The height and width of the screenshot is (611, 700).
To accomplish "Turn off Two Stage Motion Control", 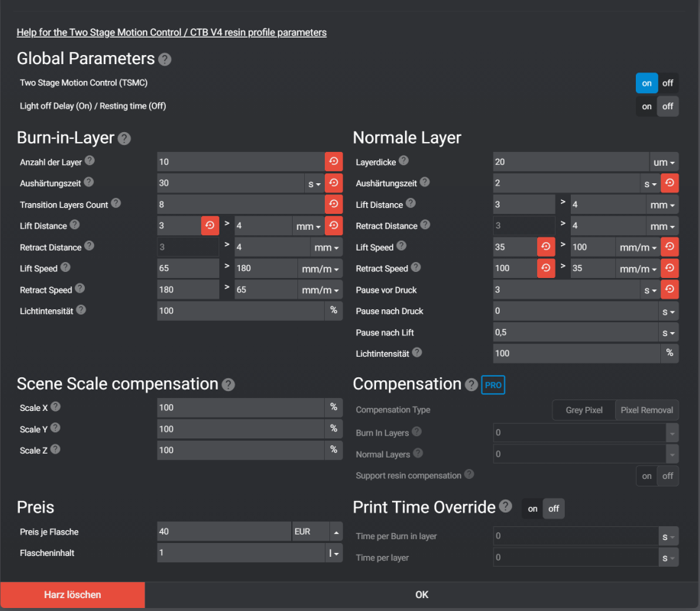I will 668,83.
